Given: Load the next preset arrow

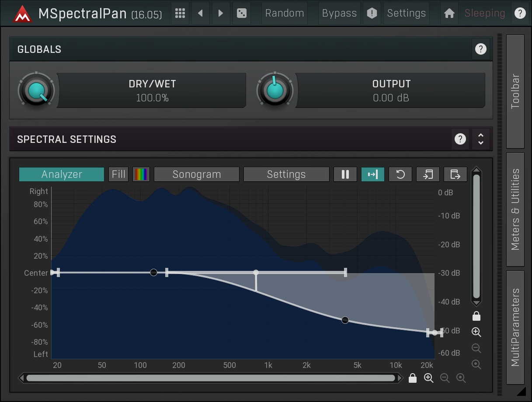Looking at the screenshot, I should [x=221, y=13].
